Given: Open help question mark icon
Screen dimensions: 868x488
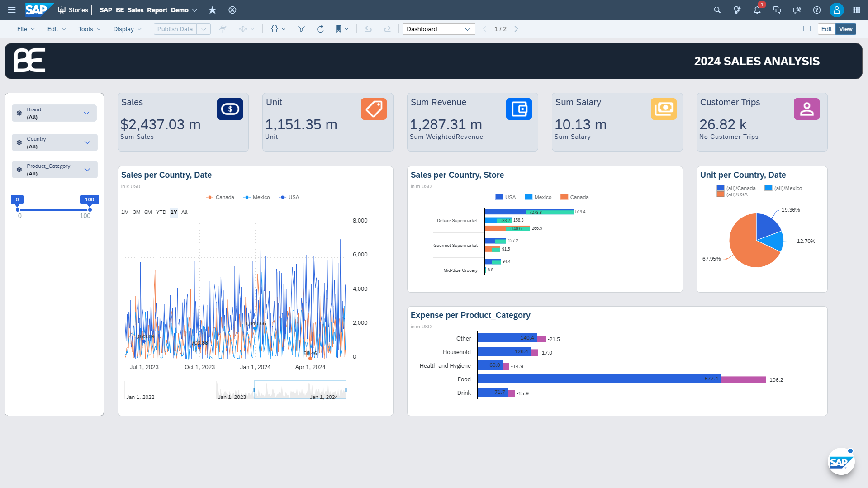Looking at the screenshot, I should pos(816,10).
